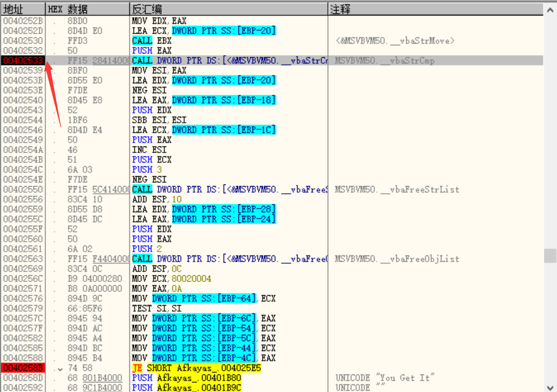Viewport: 557px width, 392px height.
Task: Click the PUSH 2 instruction
Action: click(x=147, y=249)
